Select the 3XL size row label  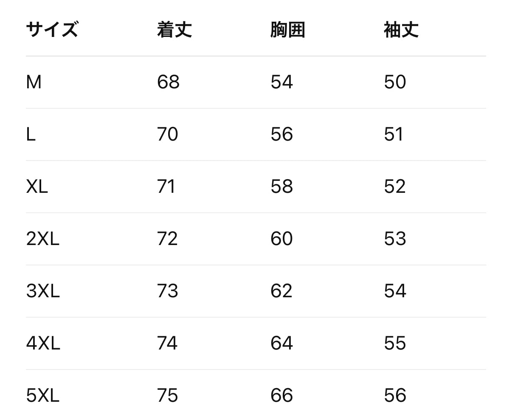point(43,291)
